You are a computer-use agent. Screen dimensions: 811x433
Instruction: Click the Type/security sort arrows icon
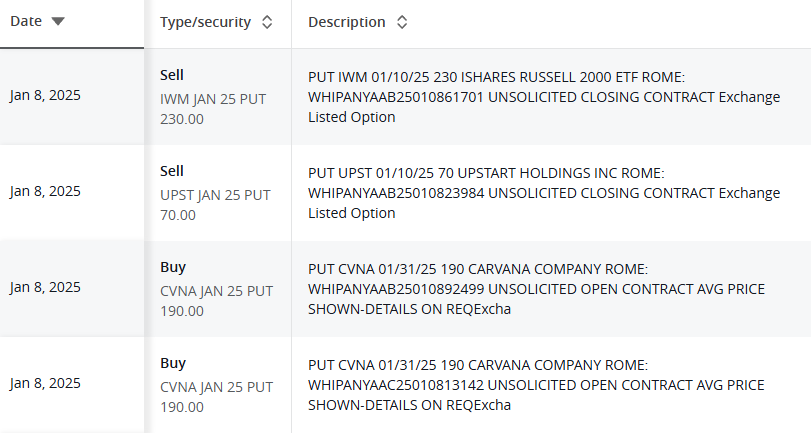267,22
